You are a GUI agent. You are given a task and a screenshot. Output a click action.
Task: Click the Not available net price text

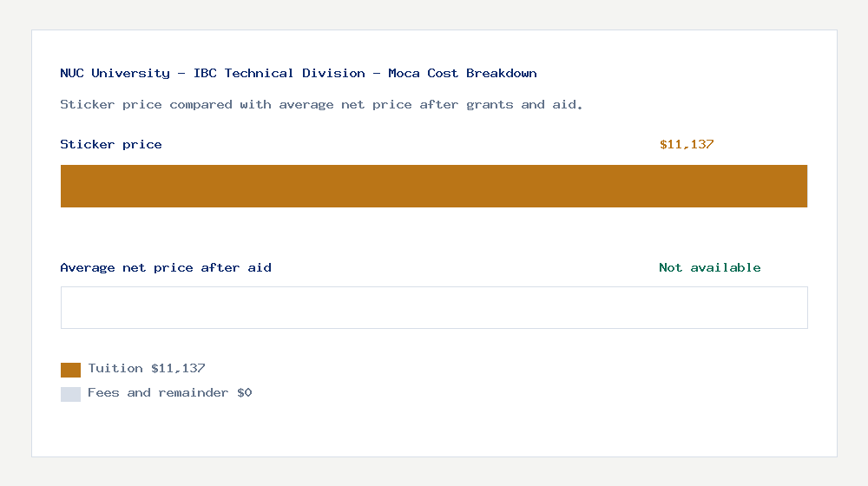click(710, 268)
